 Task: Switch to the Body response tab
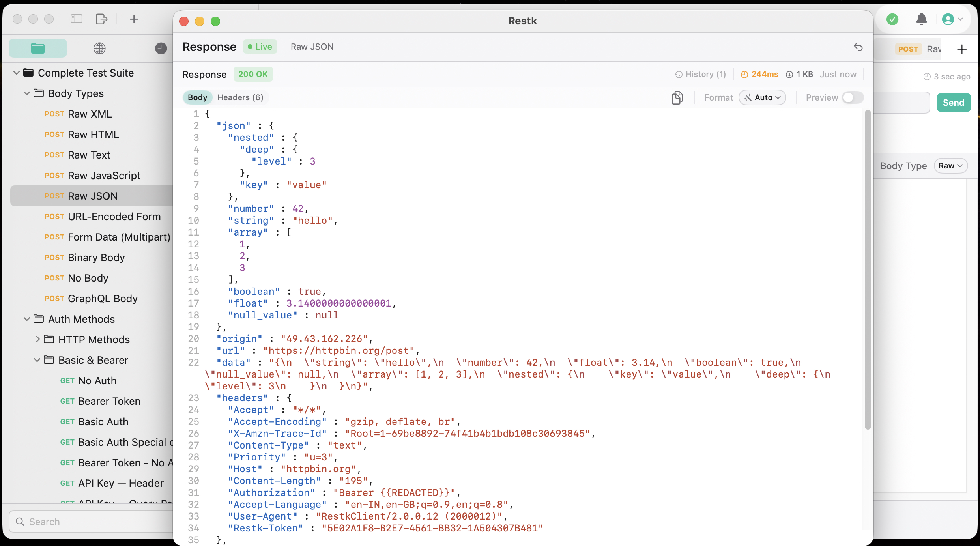[197, 97]
